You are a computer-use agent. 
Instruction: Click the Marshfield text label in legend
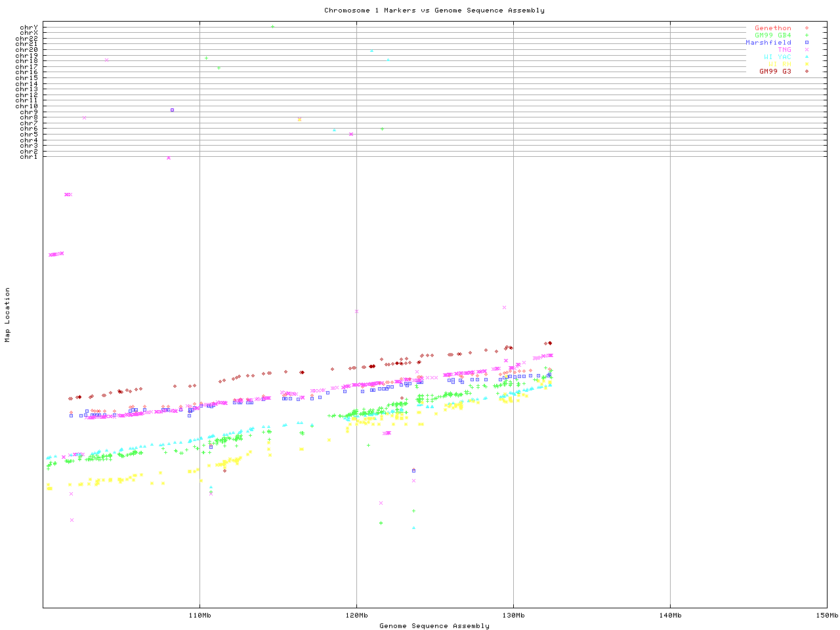[768, 43]
